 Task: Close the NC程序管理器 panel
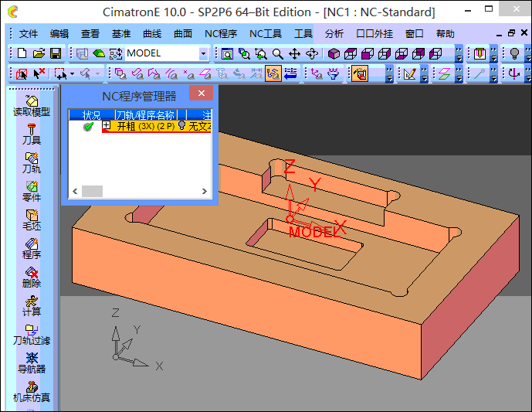pos(202,93)
